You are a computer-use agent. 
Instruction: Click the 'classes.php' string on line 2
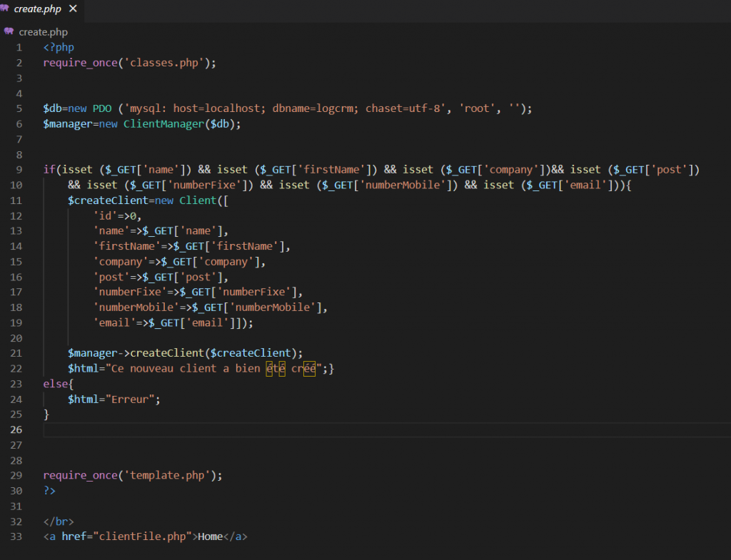(164, 63)
